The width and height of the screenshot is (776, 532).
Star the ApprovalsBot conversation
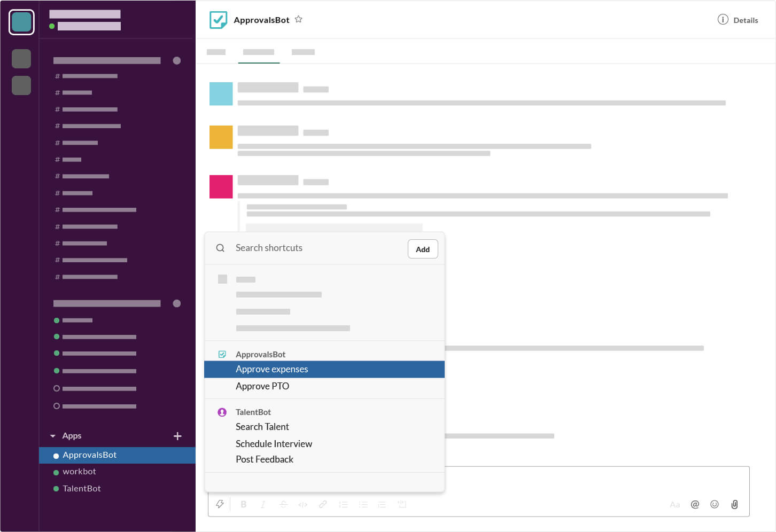[299, 20]
